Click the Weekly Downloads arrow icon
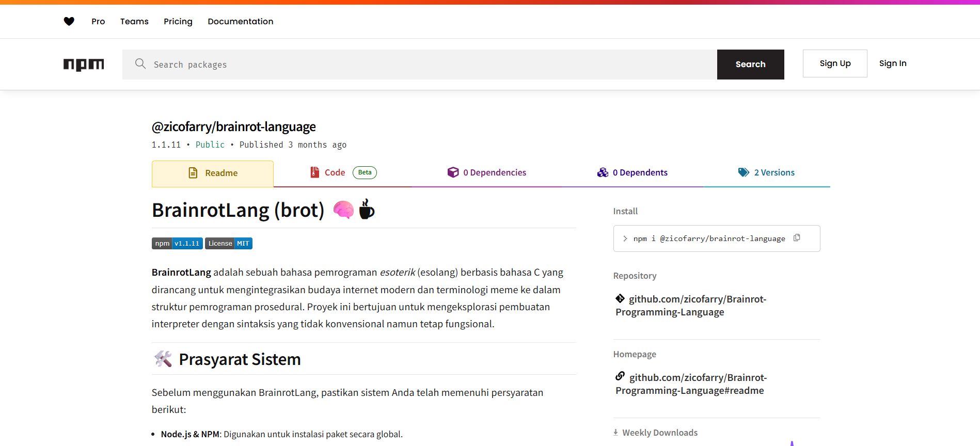Viewport: 980px width, 446px height. 615,433
